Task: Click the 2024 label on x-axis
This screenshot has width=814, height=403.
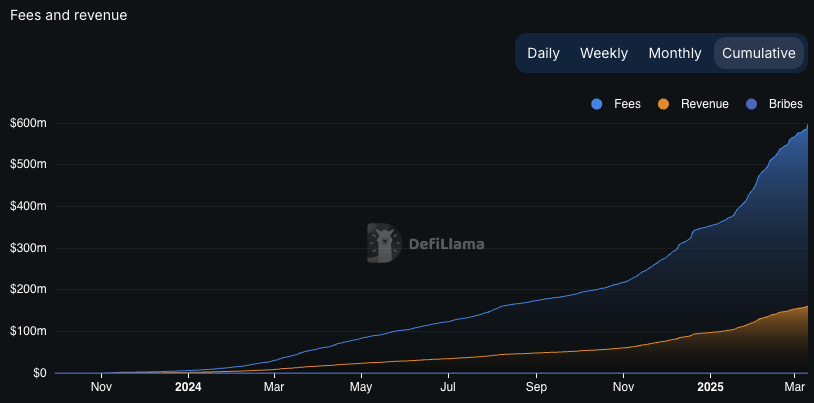Action: pyautogui.click(x=188, y=386)
